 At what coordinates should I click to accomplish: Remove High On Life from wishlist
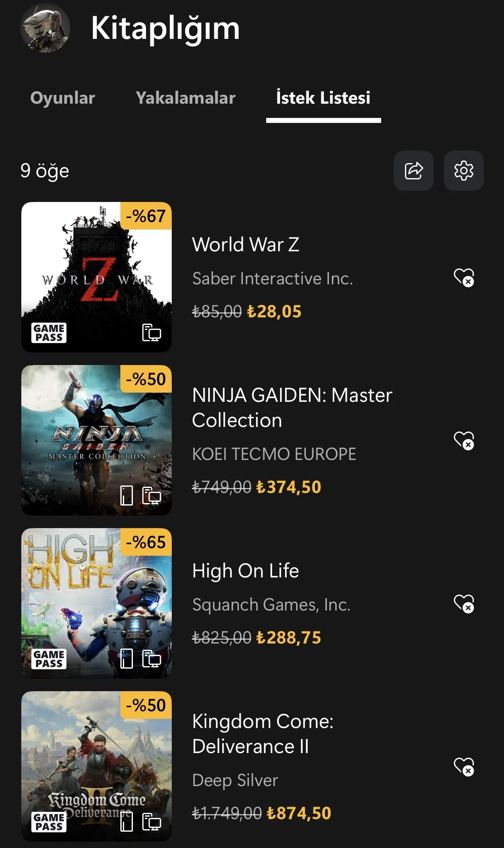tap(464, 603)
